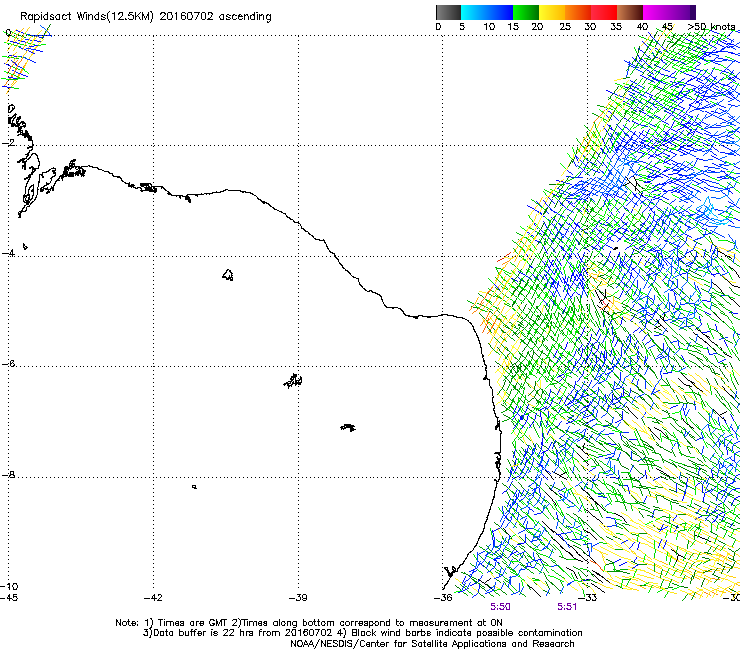Click the '-39' longitude axis label
Viewport: 740px width, 650px height.
298,598
